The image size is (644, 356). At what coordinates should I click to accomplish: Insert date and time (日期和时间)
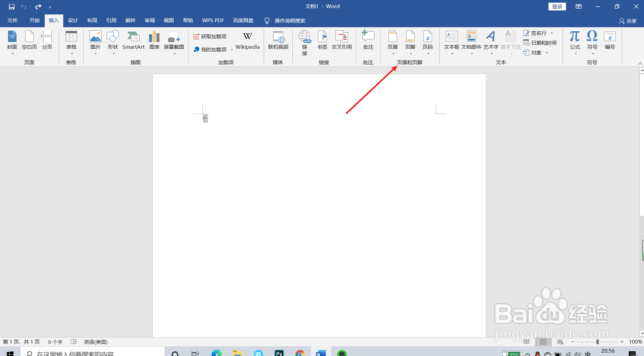coord(540,43)
